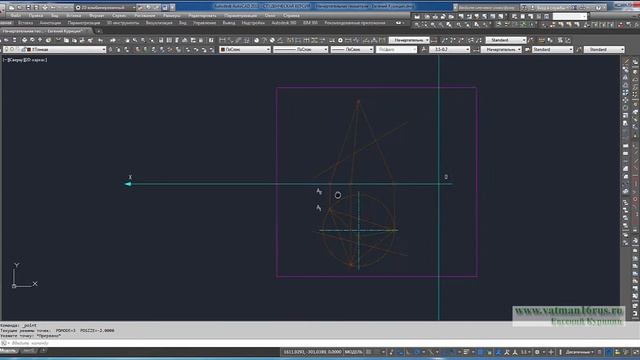Click the text style icon left of 3.5-0.2
This screenshot has height=360, width=640.
(424, 49)
